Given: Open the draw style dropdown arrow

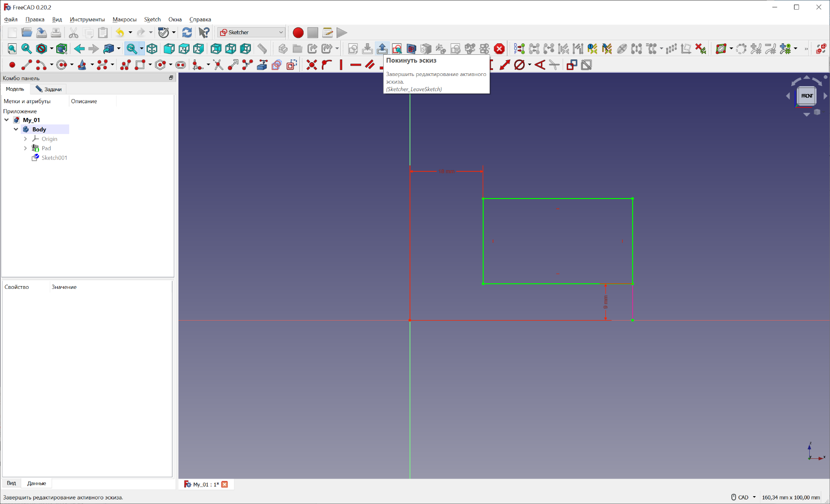Looking at the screenshot, I should (52, 48).
